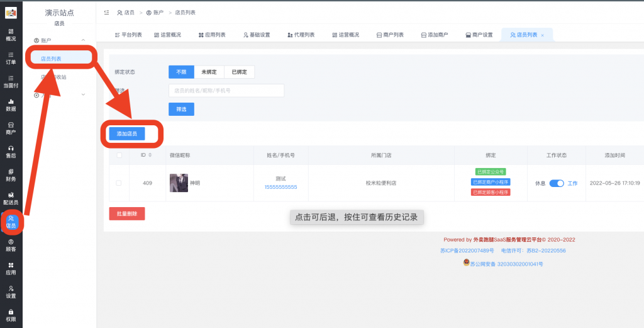This screenshot has width=644, height=328.
Task: Toggle the 休息/工作 work status switch
Action: pyautogui.click(x=557, y=183)
